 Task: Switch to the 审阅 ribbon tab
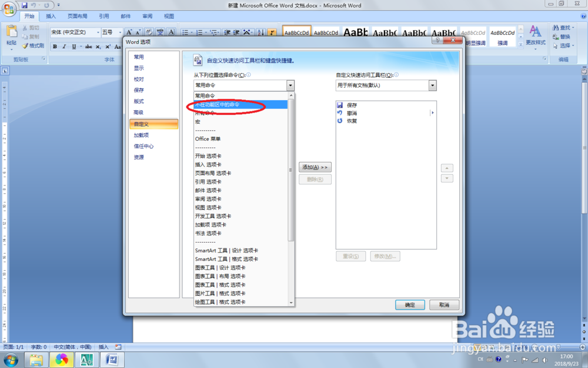[x=148, y=16]
